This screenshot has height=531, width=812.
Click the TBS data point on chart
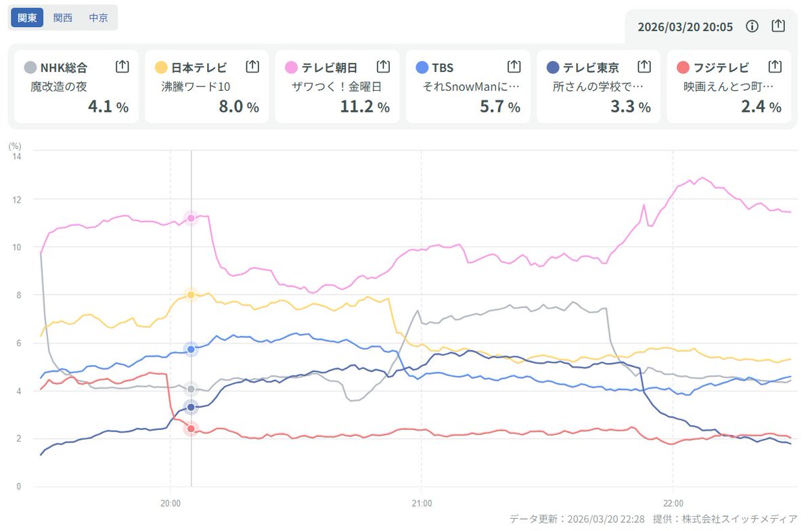pos(191,349)
